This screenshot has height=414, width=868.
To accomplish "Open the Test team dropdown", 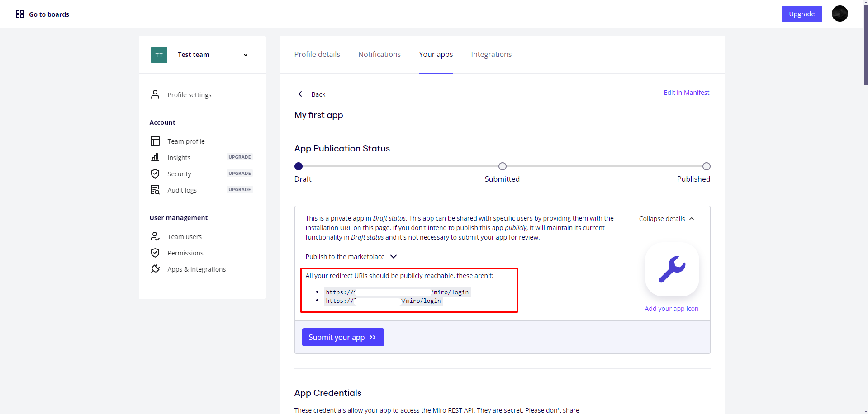I will (x=246, y=55).
